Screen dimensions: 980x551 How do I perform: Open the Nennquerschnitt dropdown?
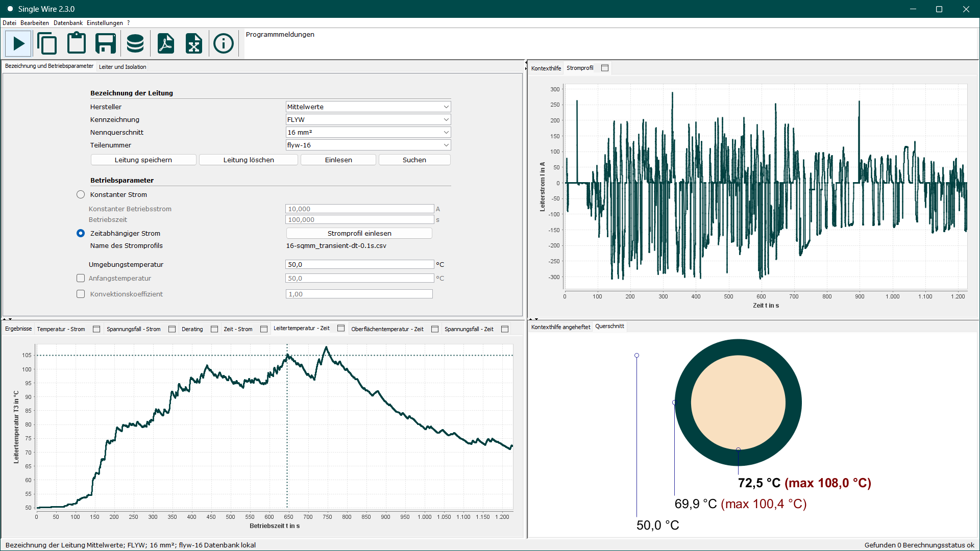coord(369,132)
